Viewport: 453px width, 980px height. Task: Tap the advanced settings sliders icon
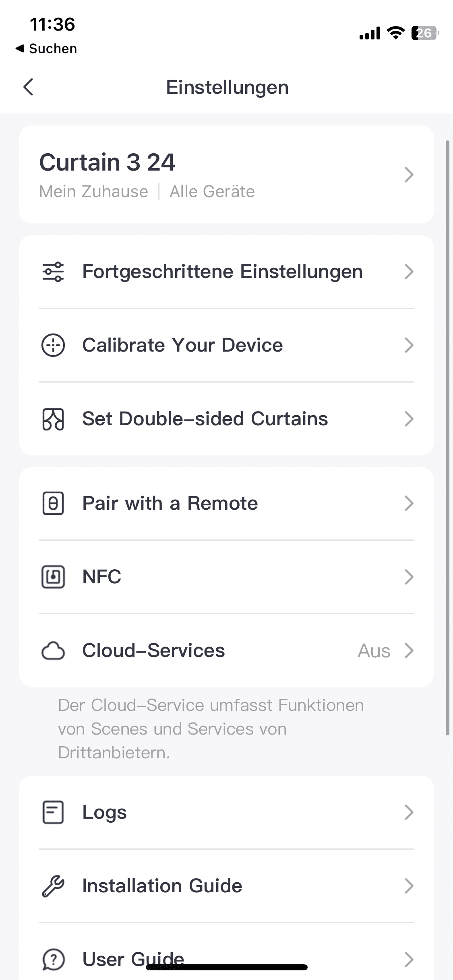[x=53, y=272]
